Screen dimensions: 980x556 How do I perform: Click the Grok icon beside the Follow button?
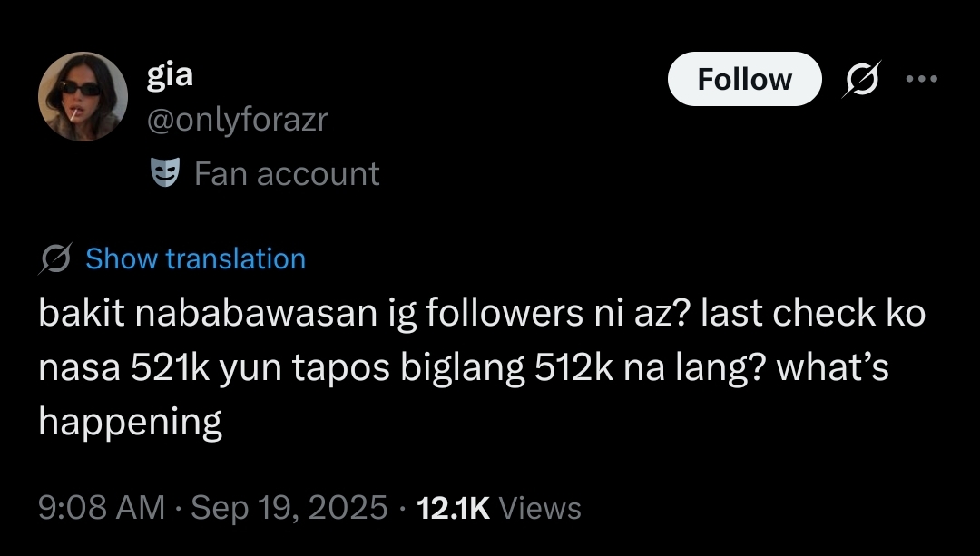tap(862, 79)
